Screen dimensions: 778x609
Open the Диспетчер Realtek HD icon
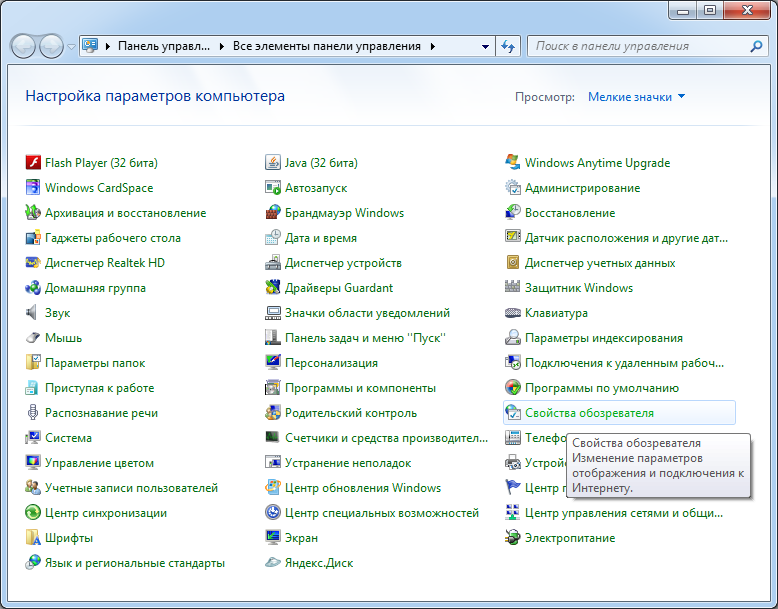(x=33, y=263)
